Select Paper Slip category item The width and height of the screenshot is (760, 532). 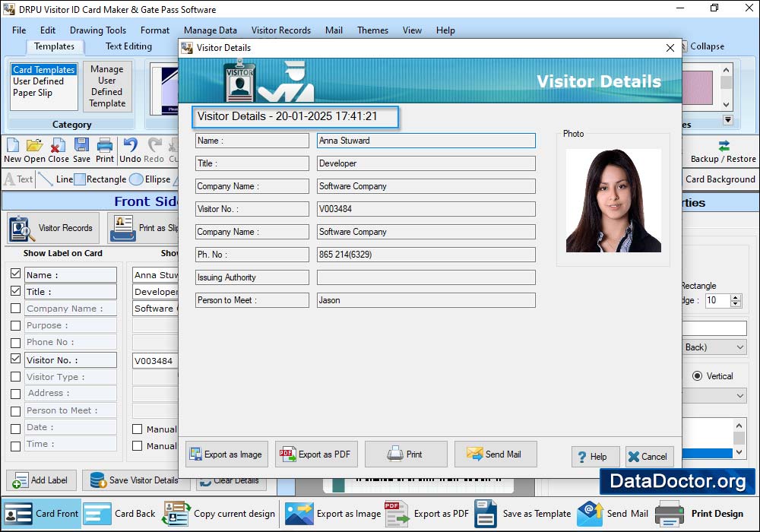[33, 93]
